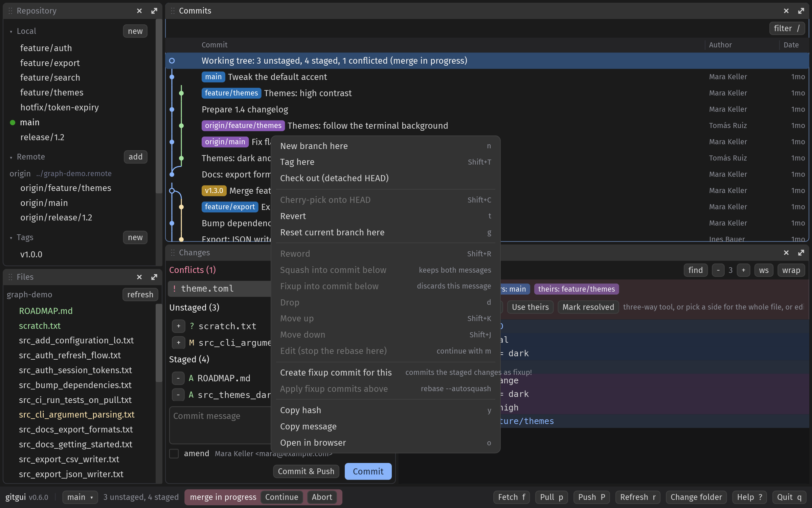
Task: Open the commit filter
Action: (787, 28)
